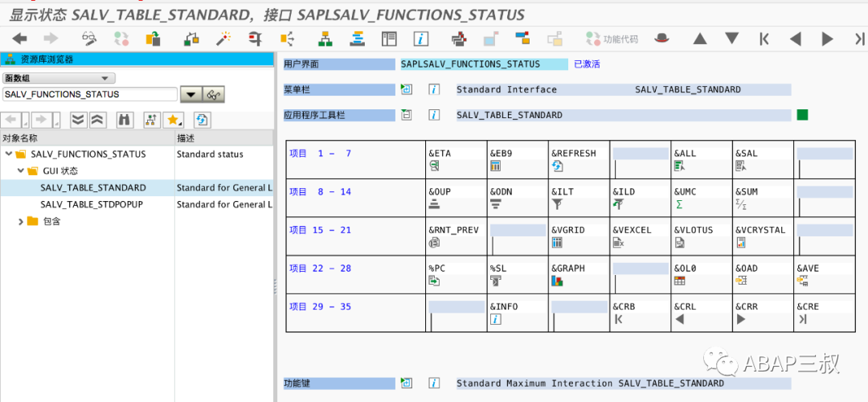Activate with the magic wand icon
This screenshot has height=402, width=868.
pos(223,39)
